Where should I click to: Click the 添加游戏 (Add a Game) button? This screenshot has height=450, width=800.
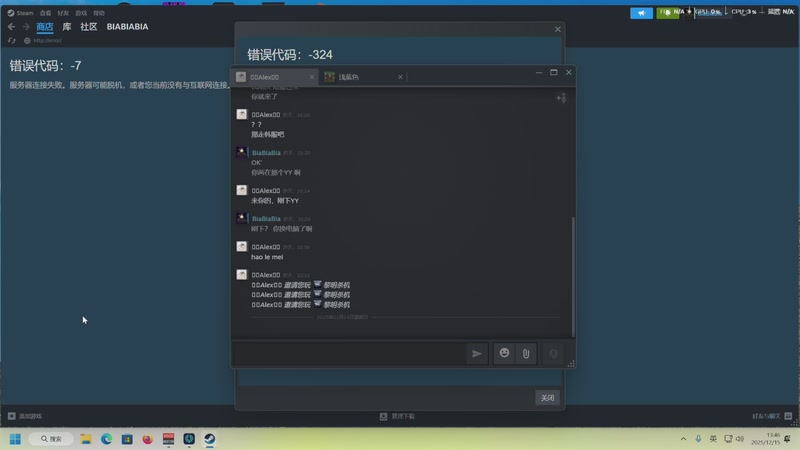pyautogui.click(x=25, y=416)
